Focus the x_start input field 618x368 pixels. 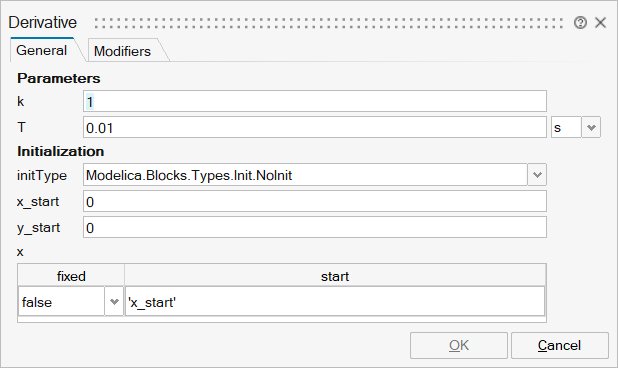point(315,201)
